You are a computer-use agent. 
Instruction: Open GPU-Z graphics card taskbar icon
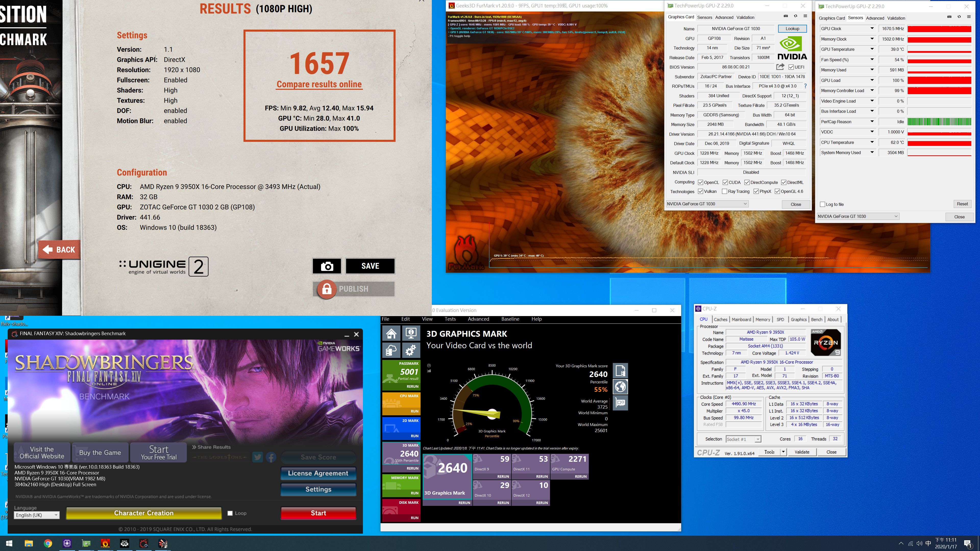click(x=86, y=543)
